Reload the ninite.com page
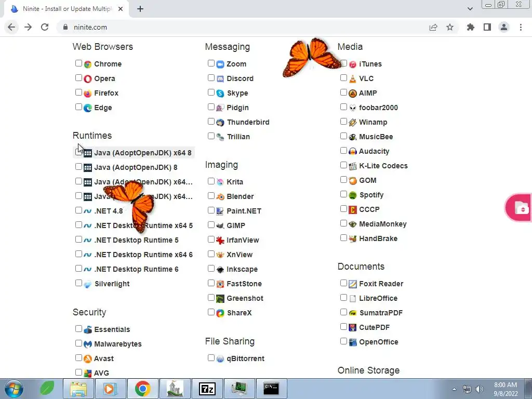The width and height of the screenshot is (532, 399). coord(45,27)
